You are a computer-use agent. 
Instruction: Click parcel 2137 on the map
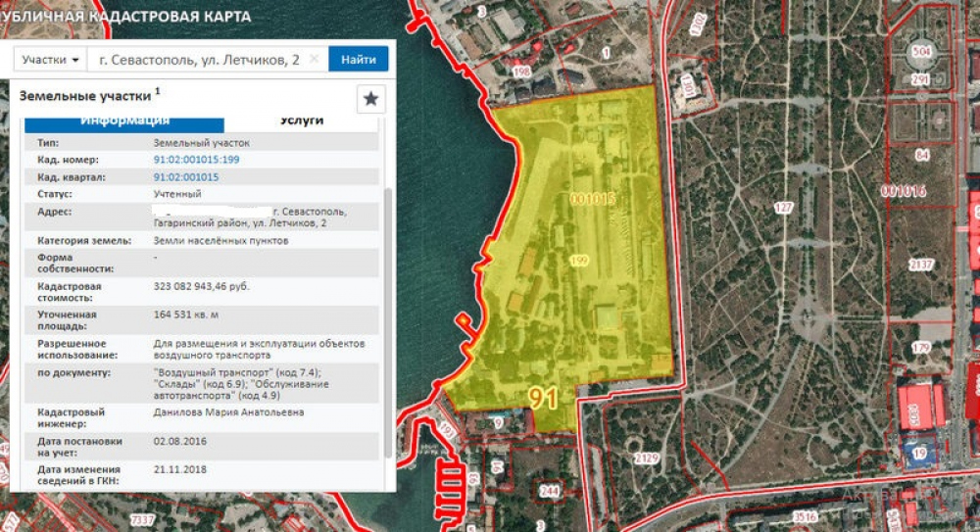coord(921,266)
